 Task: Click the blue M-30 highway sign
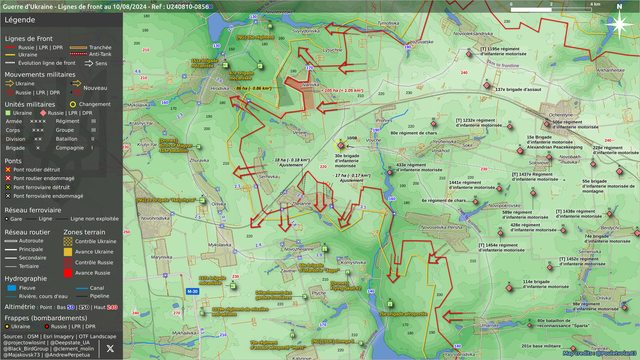[x=192, y=291]
